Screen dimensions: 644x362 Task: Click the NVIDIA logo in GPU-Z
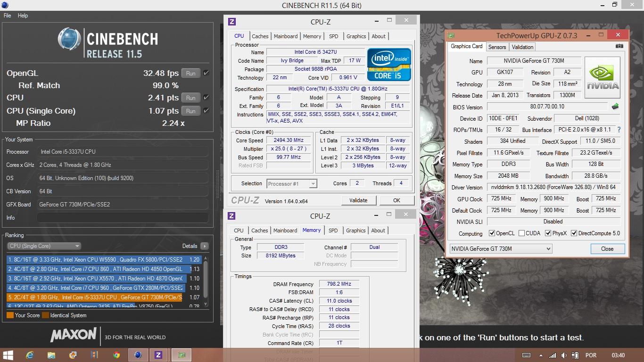[x=603, y=78]
